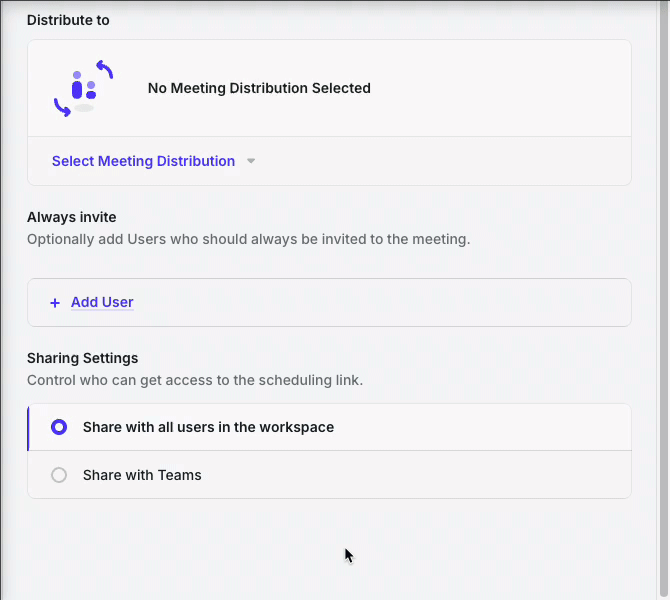
Task: Select the Share with all users radio button
Action: [59, 427]
